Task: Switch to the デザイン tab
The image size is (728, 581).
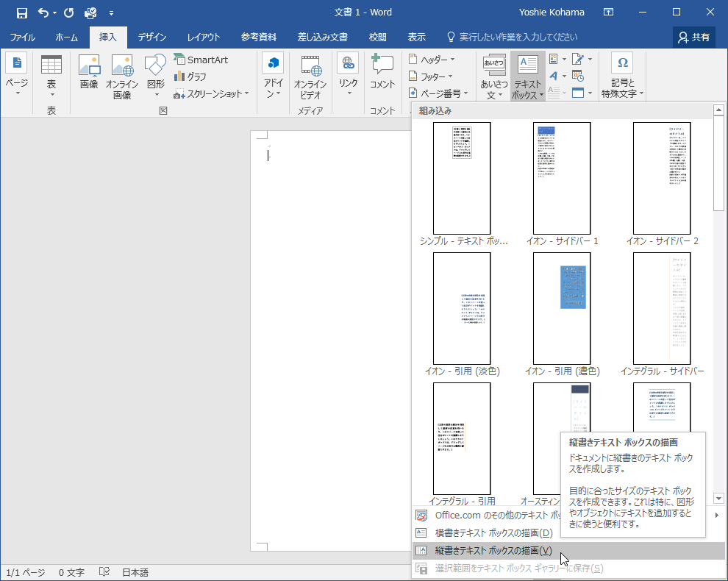Action: [x=152, y=38]
